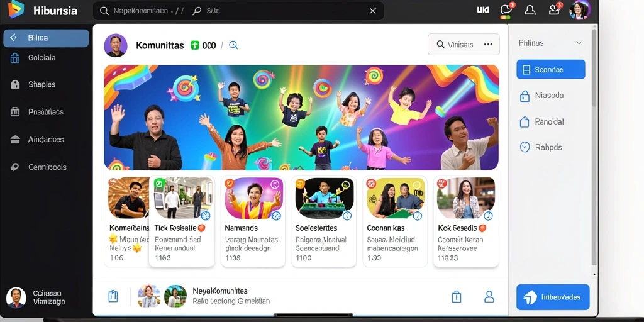Clear the search with the X button
This screenshot has height=322, width=644.
coord(372,11)
